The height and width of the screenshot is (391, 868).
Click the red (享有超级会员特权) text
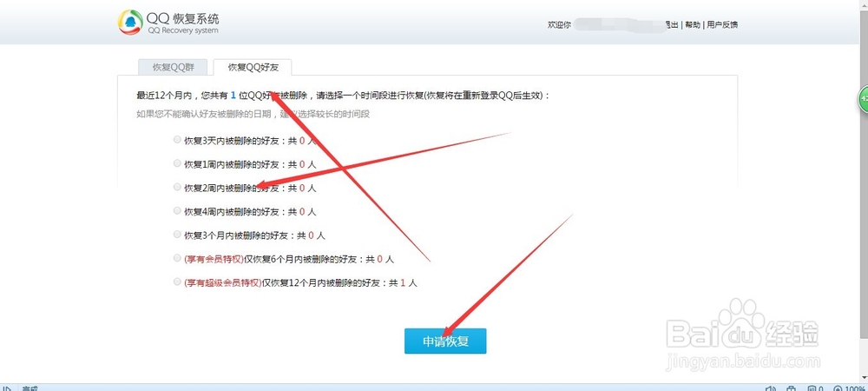click(222, 282)
